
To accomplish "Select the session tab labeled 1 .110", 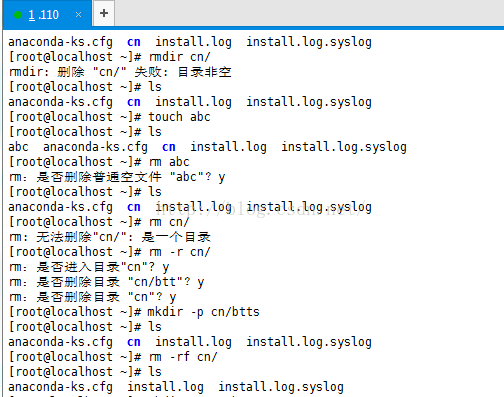I will tap(47, 14).
